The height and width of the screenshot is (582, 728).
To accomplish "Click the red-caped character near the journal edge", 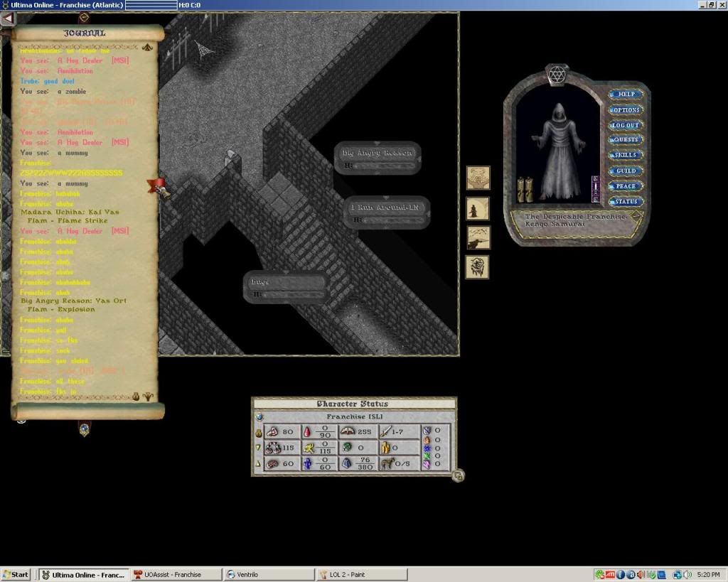I will [159, 188].
